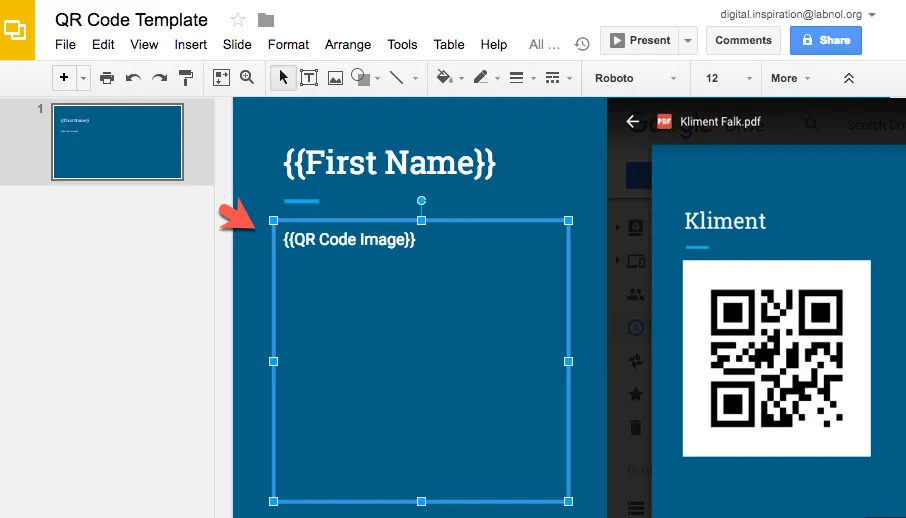Click the blue Share button
The image size is (906, 518).
tap(826, 40)
